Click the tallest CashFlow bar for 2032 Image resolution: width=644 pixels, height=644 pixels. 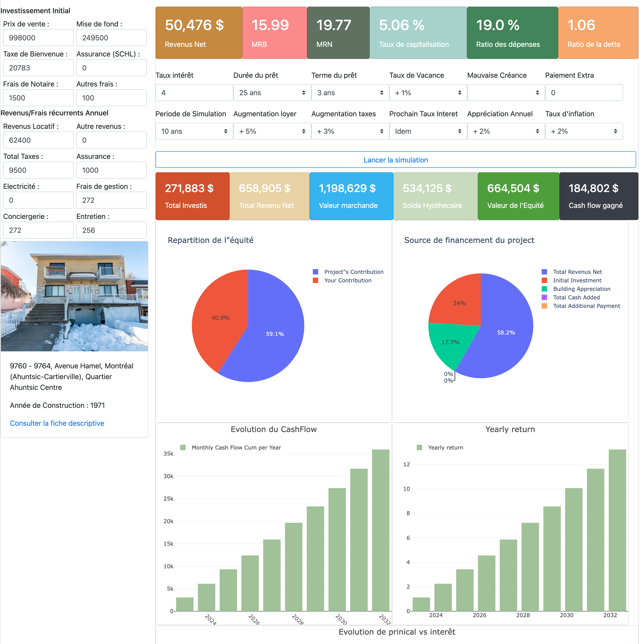(x=381, y=530)
